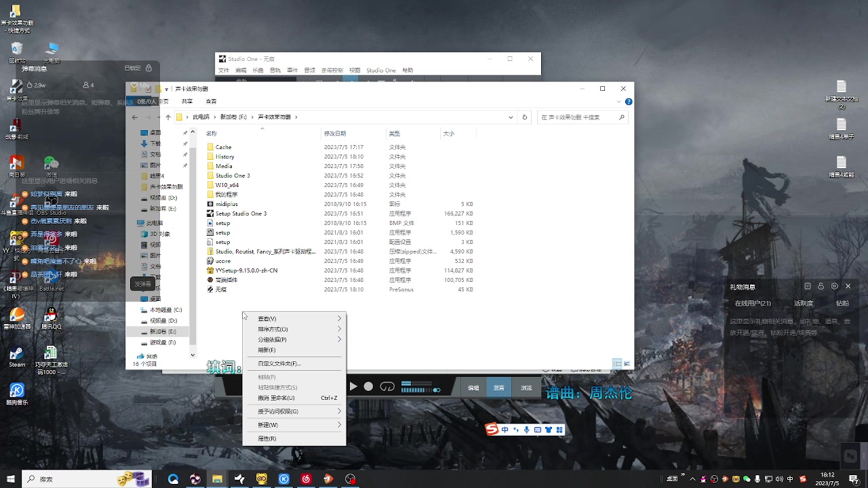The width and height of the screenshot is (868, 488).
Task: Select the midiplus icon file
Action: coord(210,204)
